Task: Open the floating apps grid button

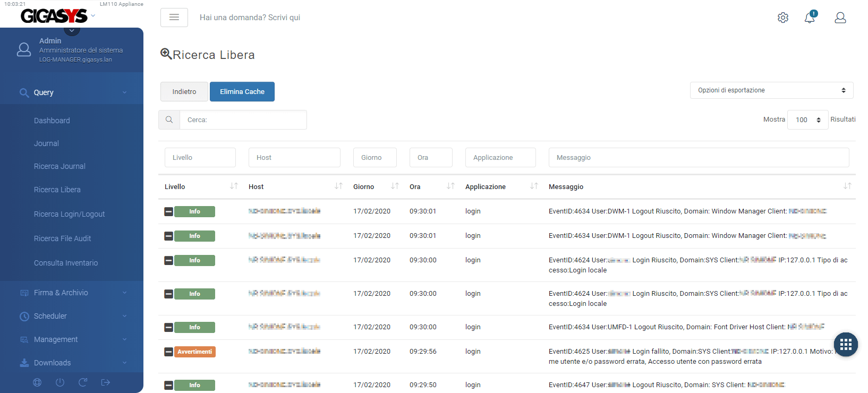Action: tap(846, 345)
